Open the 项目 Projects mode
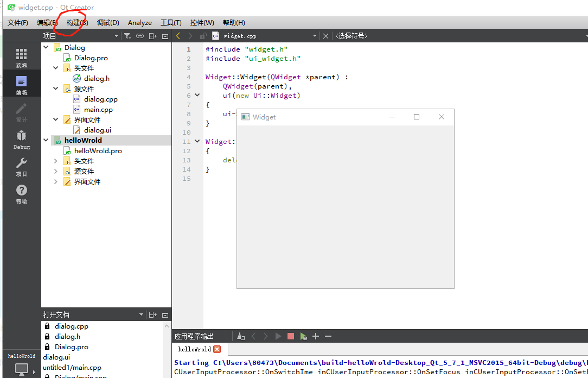Screen dimensions: 588x378 [x=21, y=166]
